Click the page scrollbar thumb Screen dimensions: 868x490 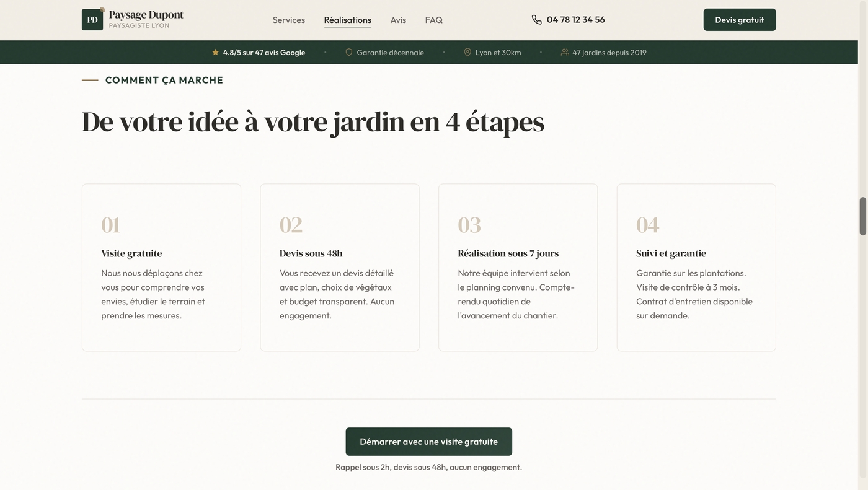[862, 216]
